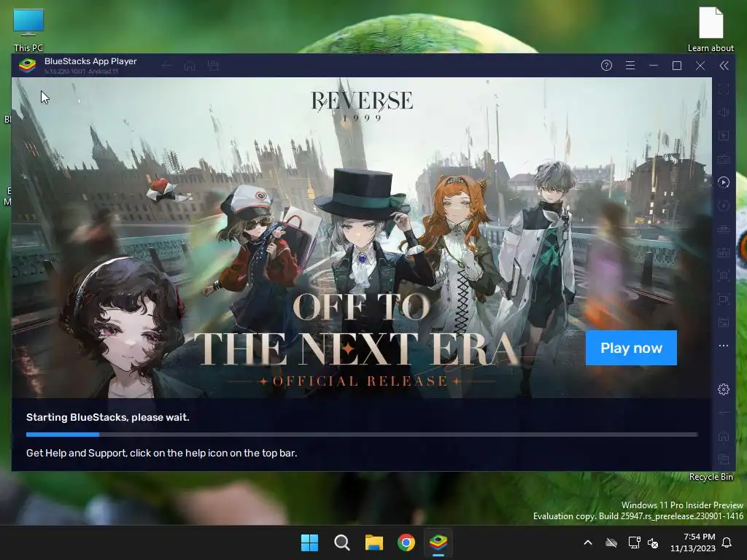The height and width of the screenshot is (560, 747).
Task: Click the three-dots more icon in the sidebar
Action: (723, 346)
